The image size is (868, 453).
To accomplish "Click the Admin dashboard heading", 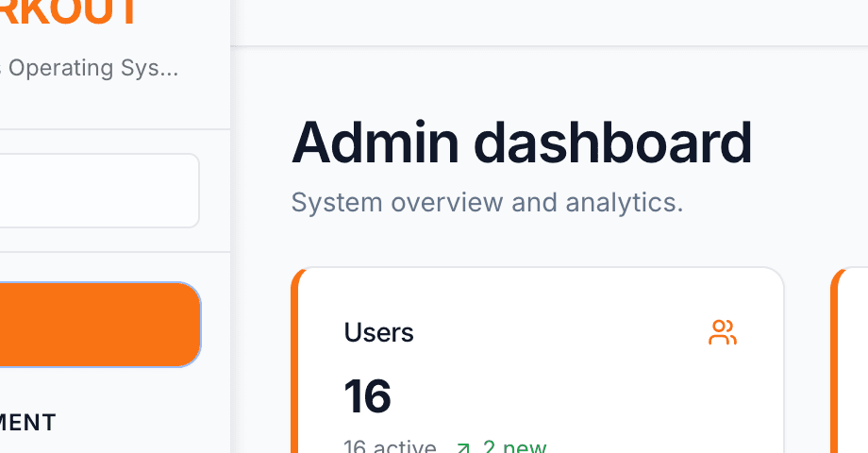I will click(x=522, y=143).
